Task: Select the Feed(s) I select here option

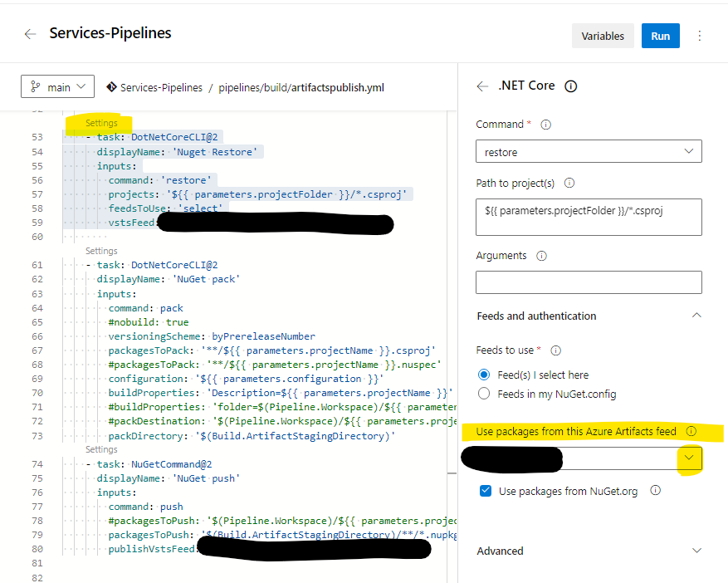Action: 484,375
